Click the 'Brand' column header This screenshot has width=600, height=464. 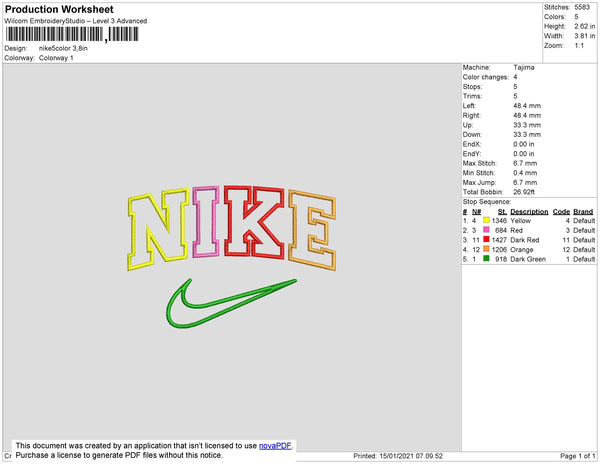click(583, 212)
